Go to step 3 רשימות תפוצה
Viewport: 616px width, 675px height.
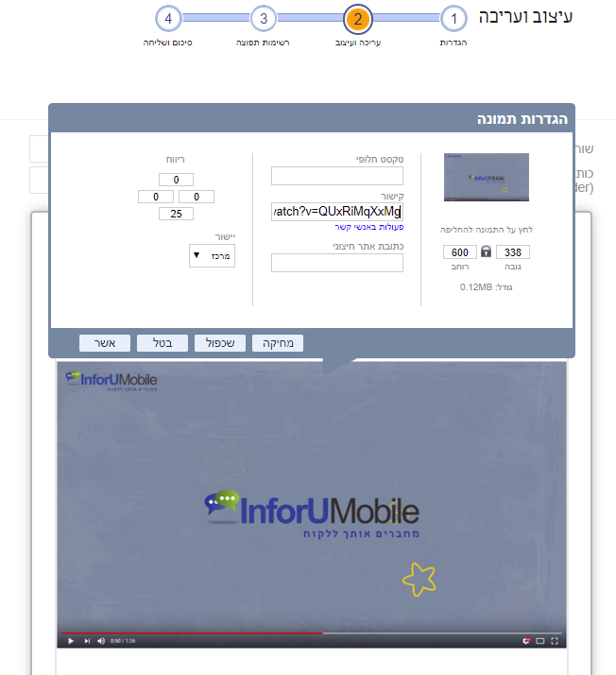pos(264,19)
